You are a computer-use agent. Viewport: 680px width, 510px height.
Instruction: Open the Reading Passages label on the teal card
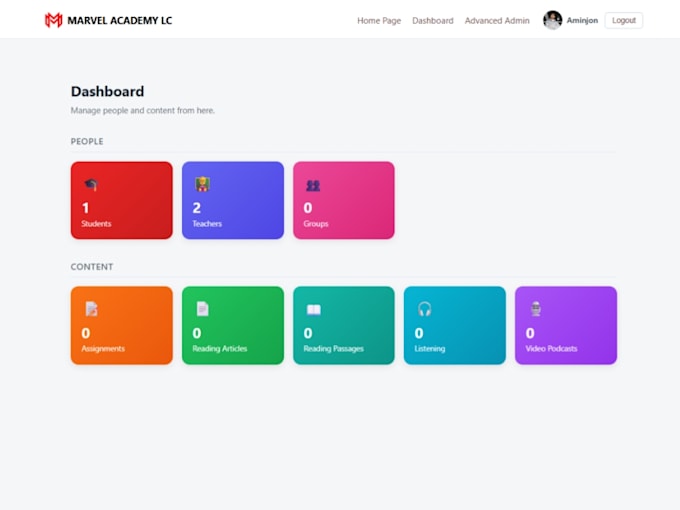[x=333, y=349]
